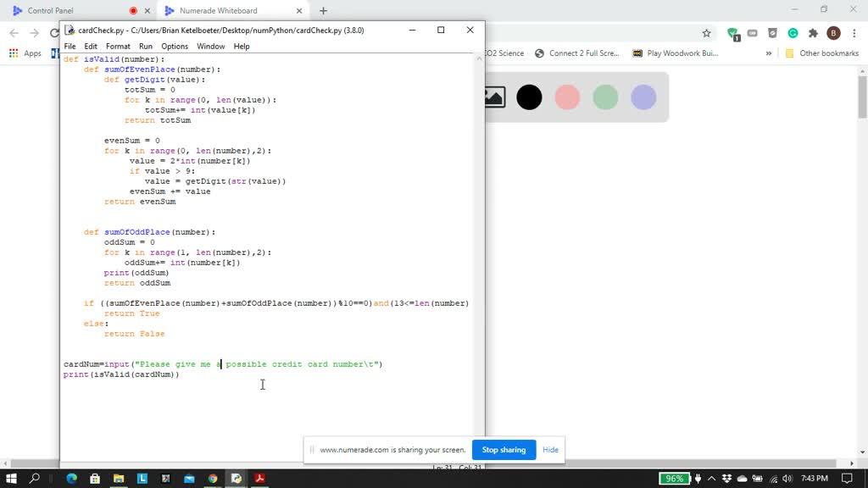Click the Stop sharing button

coord(504,450)
